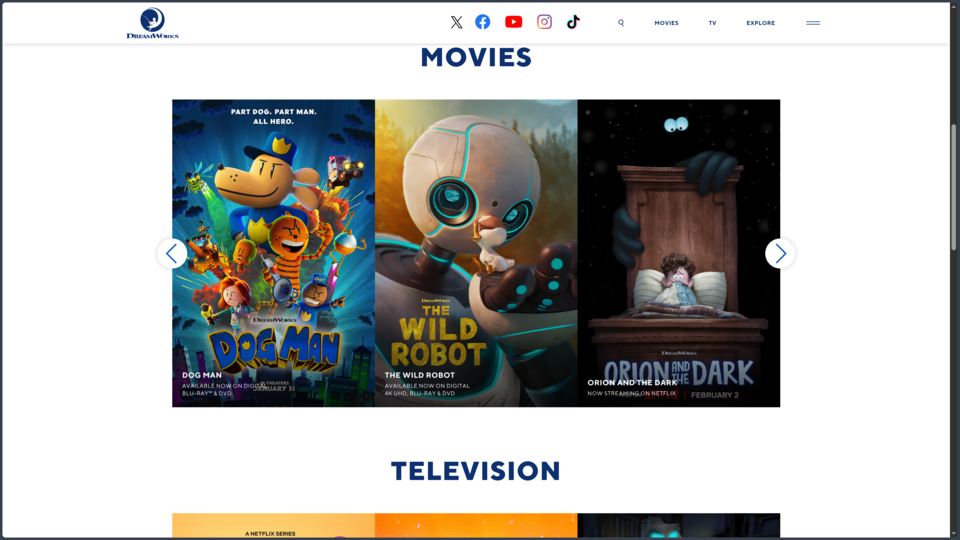
Task: Open the DreamWorks home logo
Action: [x=152, y=23]
